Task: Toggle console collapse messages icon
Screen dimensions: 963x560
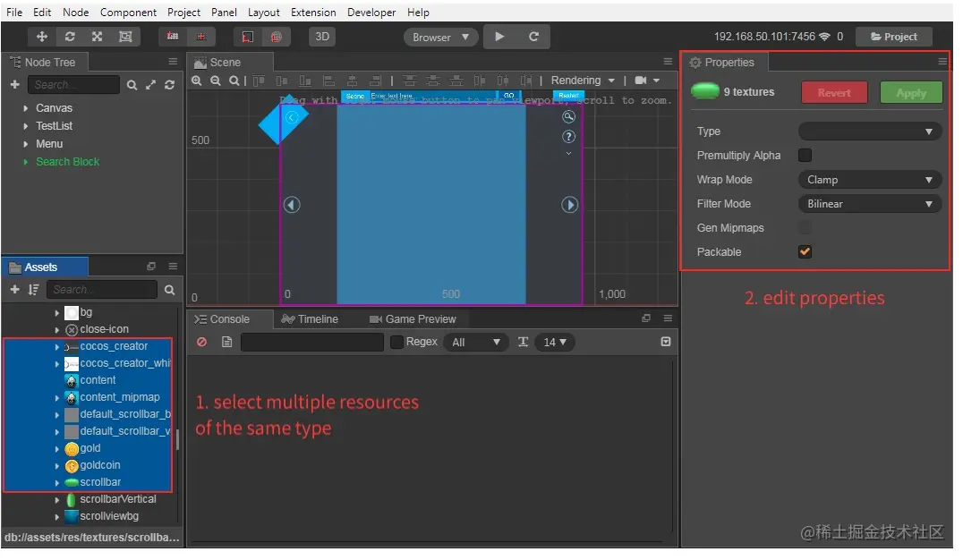Action: click(x=665, y=342)
